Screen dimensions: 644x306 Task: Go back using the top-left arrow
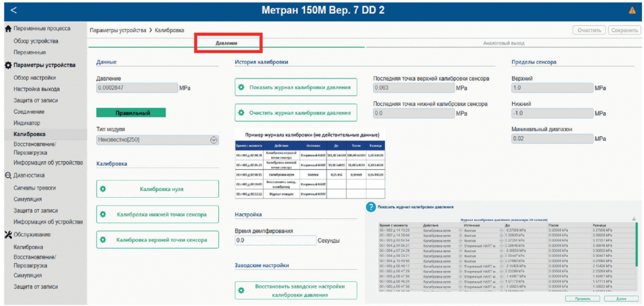(x=14, y=10)
